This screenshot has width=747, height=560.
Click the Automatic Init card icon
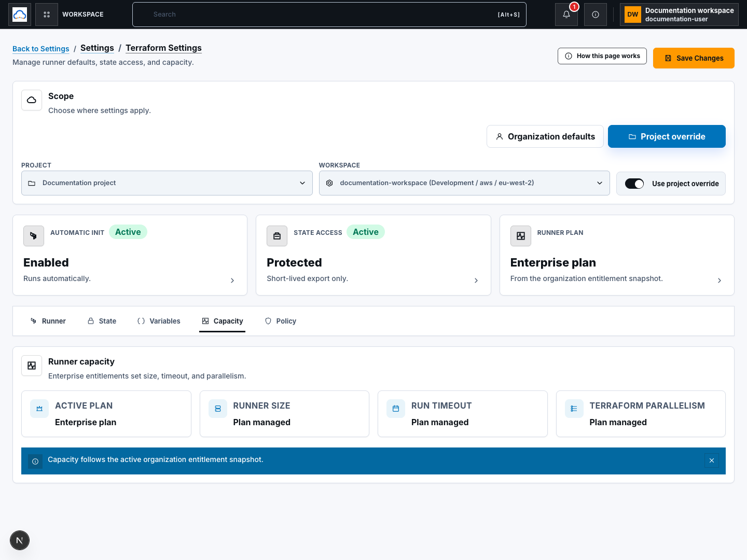tap(34, 236)
